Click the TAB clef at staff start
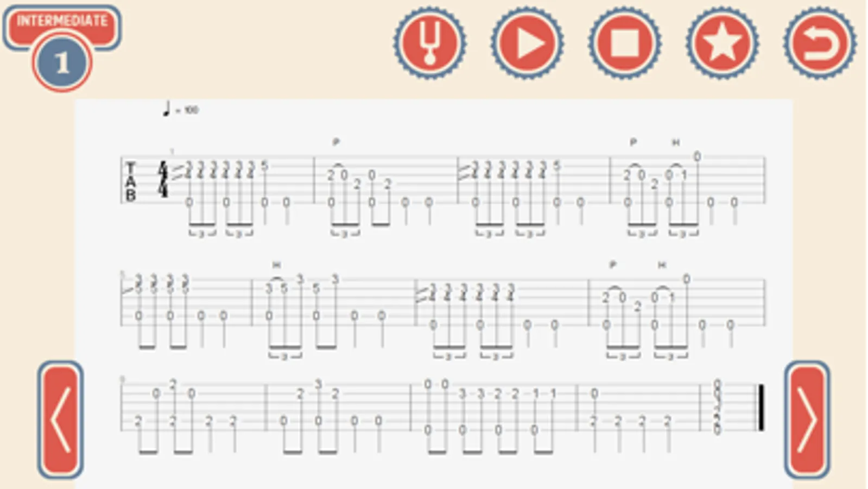Viewport: 868px width, 489px height. tap(130, 181)
